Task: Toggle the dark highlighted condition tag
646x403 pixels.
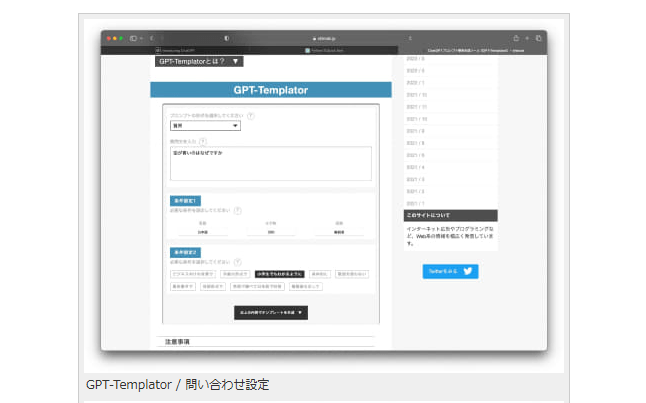Action: 279,272
